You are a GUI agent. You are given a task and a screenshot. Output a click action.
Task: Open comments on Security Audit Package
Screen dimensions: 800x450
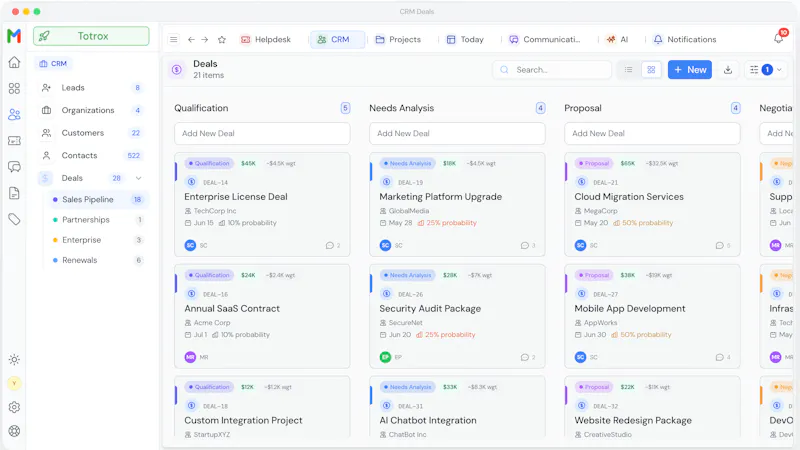(528, 357)
